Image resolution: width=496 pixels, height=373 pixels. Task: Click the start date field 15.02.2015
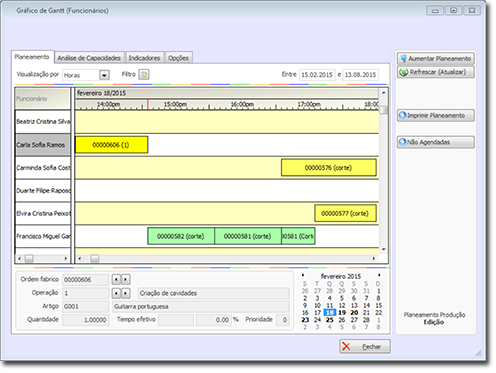pyautogui.click(x=317, y=75)
